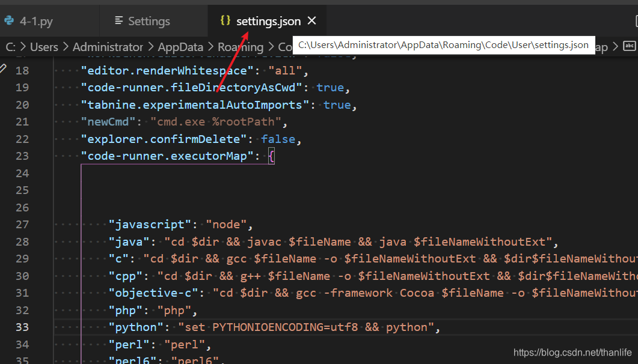
Task: Open the Administrator breadcrumb dropdown
Action: (x=108, y=46)
